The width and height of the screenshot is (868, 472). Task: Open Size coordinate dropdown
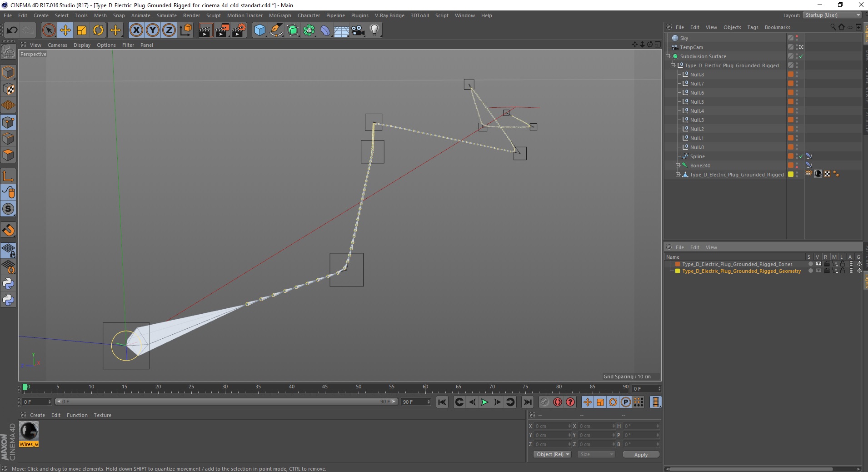pyautogui.click(x=596, y=454)
